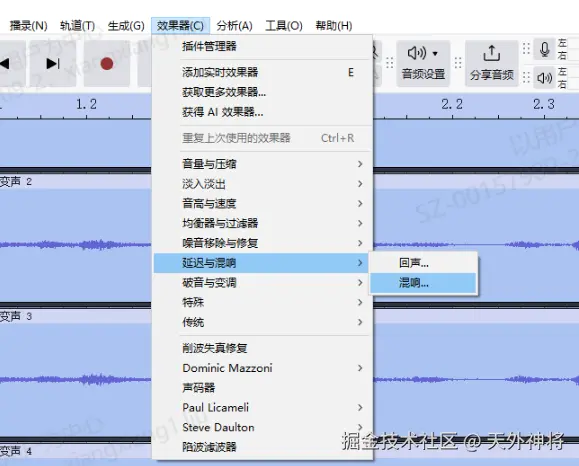
Task: Click the microphone record meter icon
Action: [x=544, y=49]
